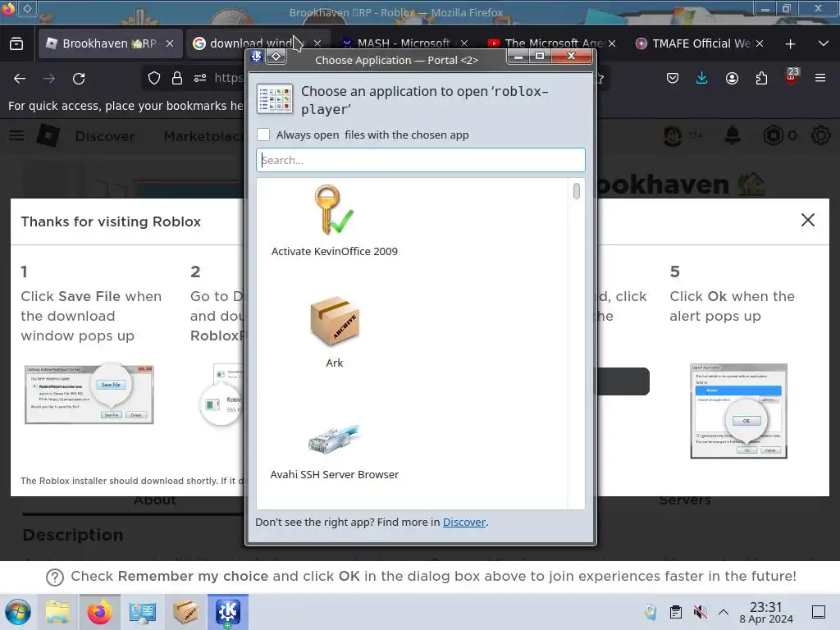Go forward in Firefox

point(49,79)
